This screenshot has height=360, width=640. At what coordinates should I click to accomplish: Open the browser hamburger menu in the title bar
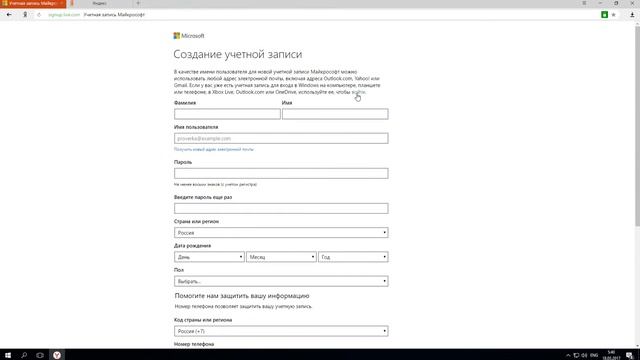tap(584, 3)
